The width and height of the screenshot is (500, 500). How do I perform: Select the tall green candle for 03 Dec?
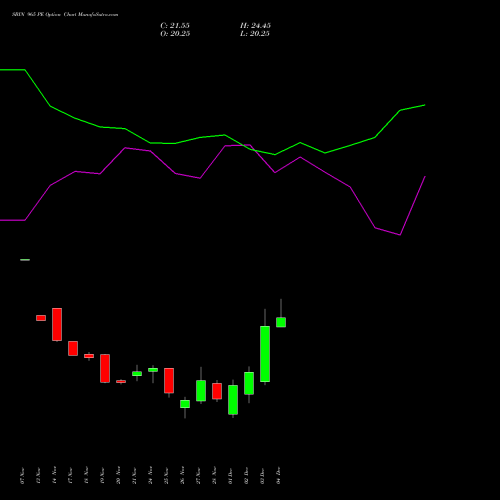[x=265, y=354]
